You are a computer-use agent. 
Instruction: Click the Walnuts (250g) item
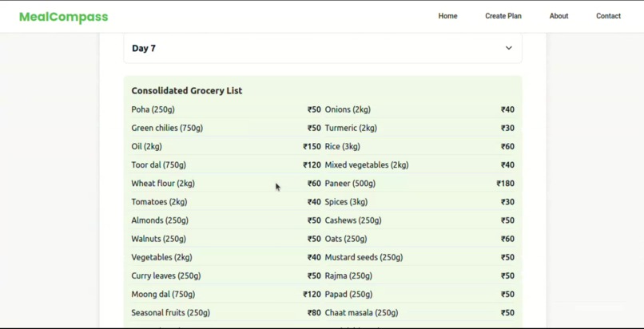pos(158,239)
